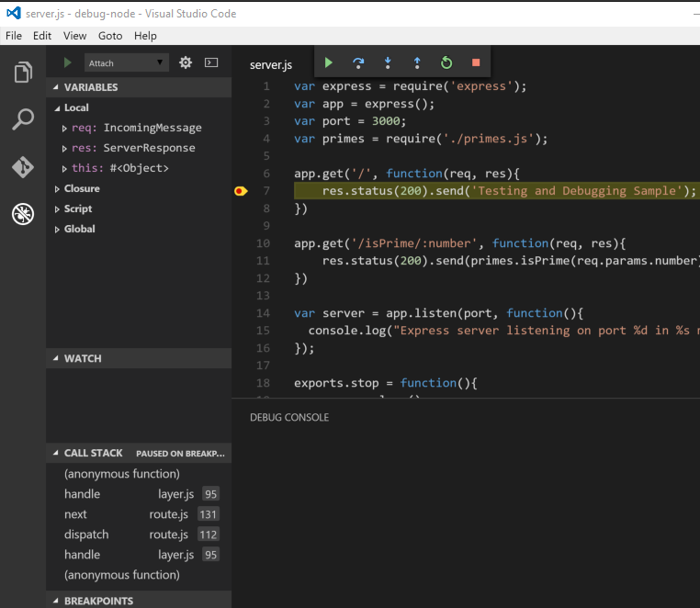Screen dimensions: 700x608
Task: Click the Step Out debug button
Action: 417,62
